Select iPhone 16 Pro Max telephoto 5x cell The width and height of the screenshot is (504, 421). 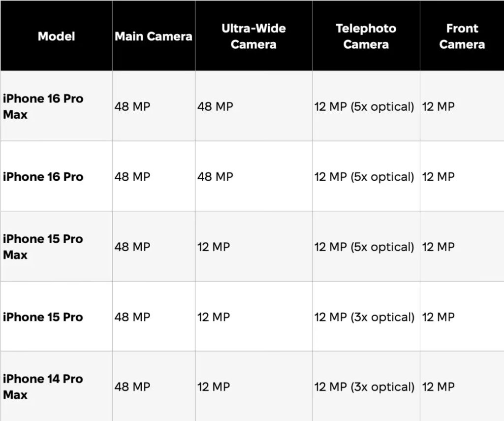tap(364, 106)
